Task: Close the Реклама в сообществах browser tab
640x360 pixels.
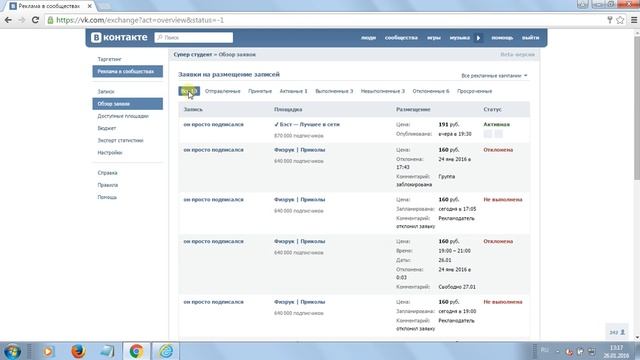Action: tap(90, 6)
